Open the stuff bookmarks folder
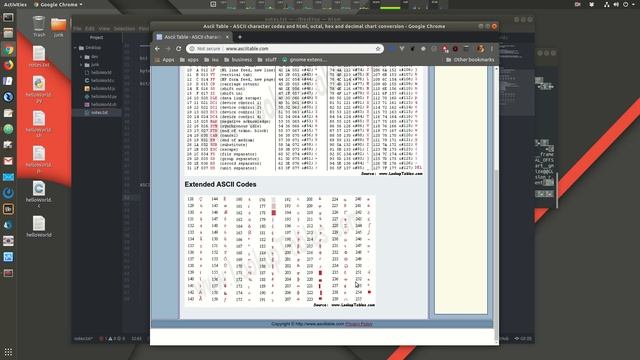The height and width of the screenshot is (360, 640). coord(267,60)
